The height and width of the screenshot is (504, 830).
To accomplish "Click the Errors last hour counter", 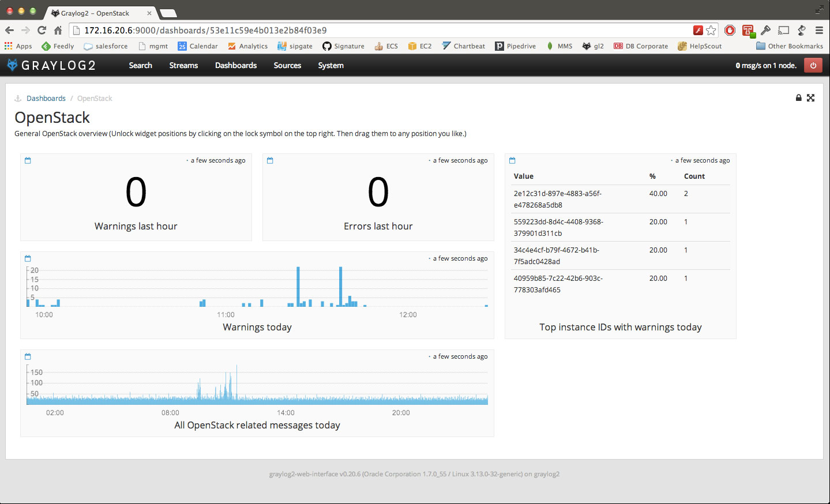I will 378,193.
